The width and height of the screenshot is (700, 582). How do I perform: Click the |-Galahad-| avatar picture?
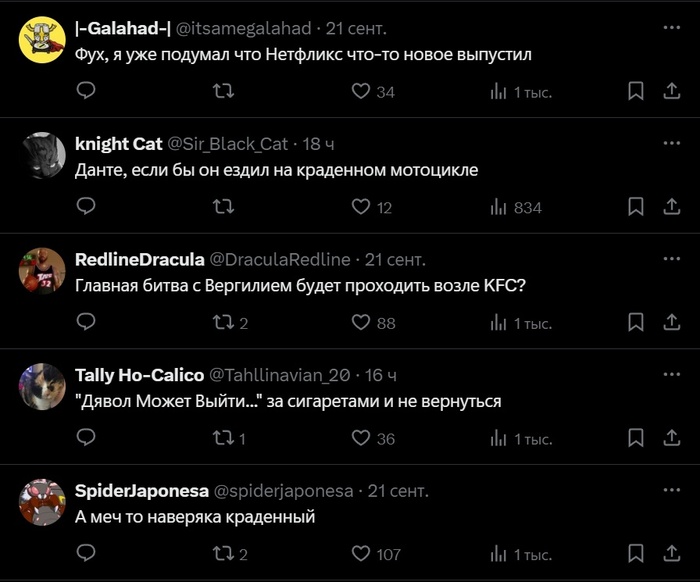(x=42, y=40)
